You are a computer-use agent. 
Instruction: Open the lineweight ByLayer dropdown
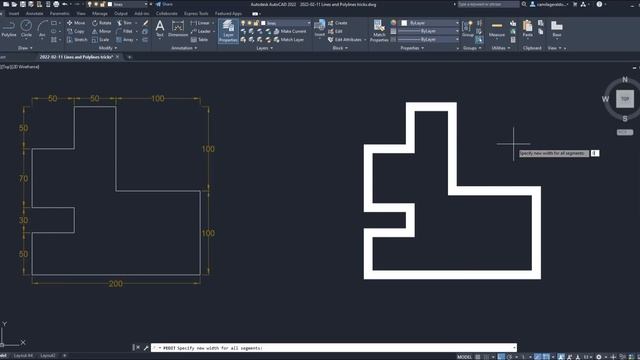pos(428,31)
